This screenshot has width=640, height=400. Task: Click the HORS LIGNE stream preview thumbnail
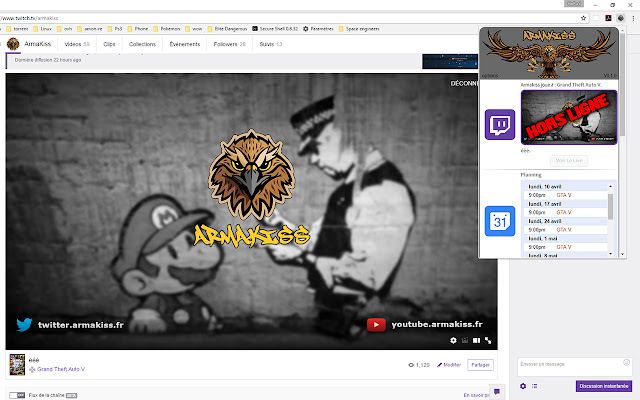(x=569, y=118)
